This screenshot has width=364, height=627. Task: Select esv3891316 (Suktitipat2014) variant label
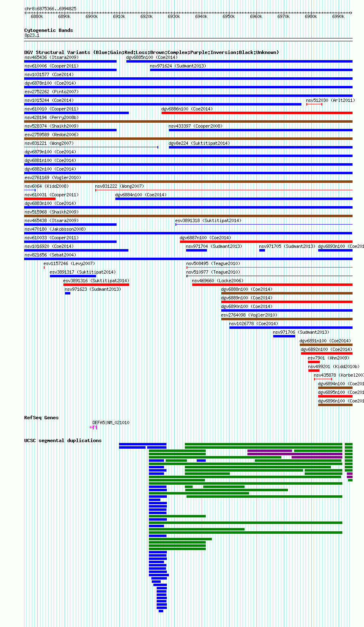[x=97, y=281]
